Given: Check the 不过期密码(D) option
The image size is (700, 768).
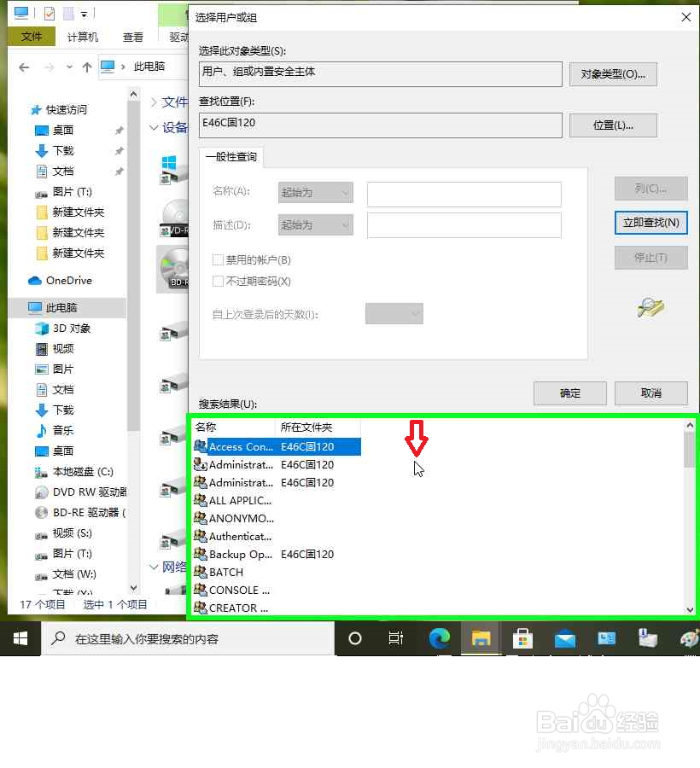Looking at the screenshot, I should [x=216, y=281].
